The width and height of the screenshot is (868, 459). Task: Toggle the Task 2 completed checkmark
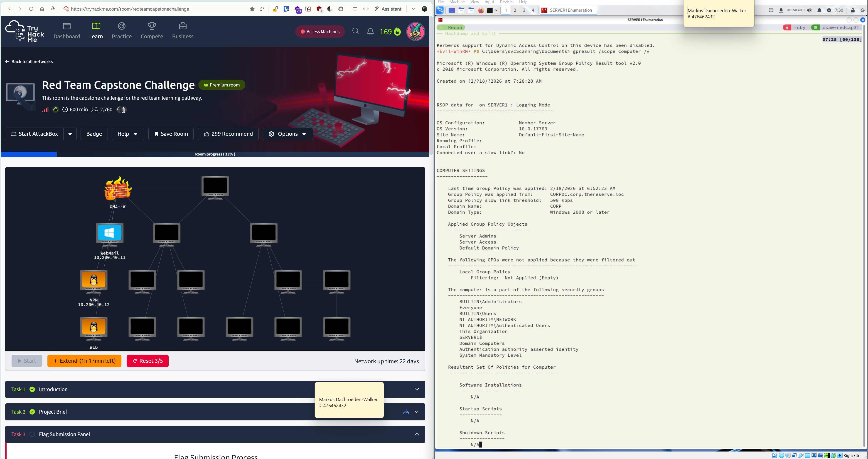(32, 412)
